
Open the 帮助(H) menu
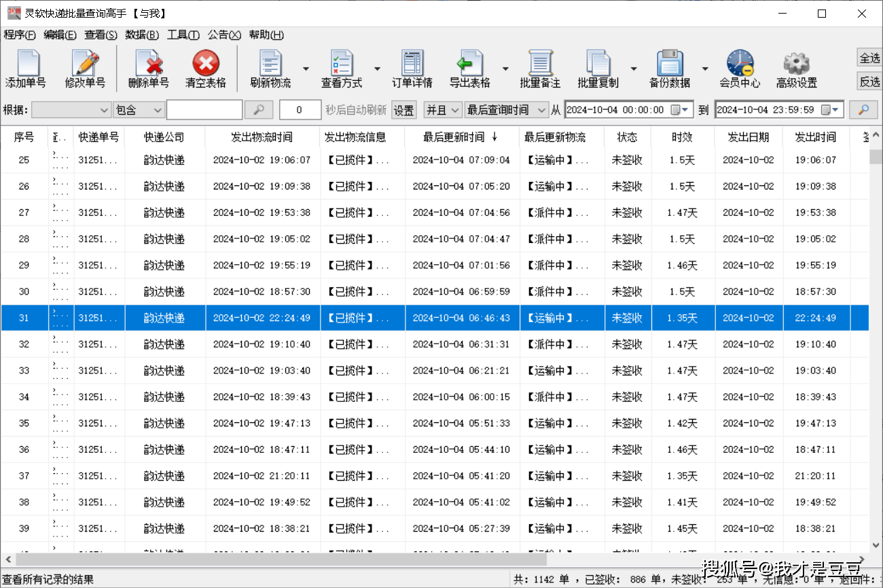266,35
